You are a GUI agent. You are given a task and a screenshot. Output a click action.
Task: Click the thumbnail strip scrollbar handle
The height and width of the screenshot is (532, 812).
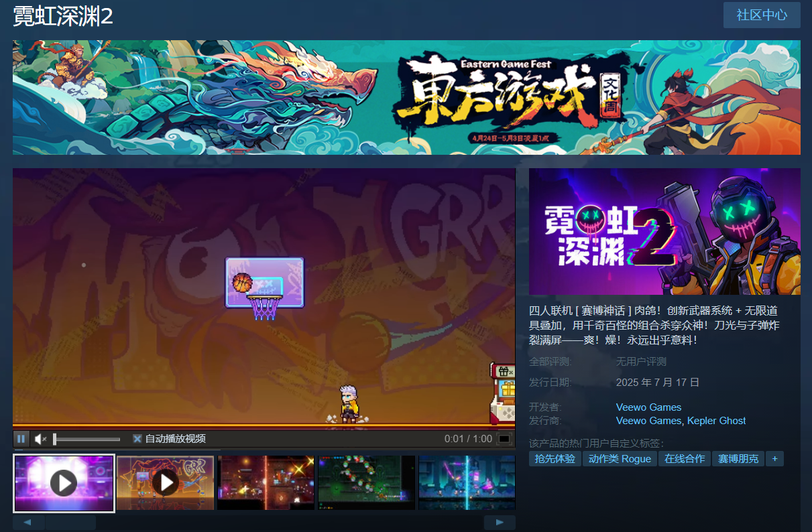(x=70, y=523)
